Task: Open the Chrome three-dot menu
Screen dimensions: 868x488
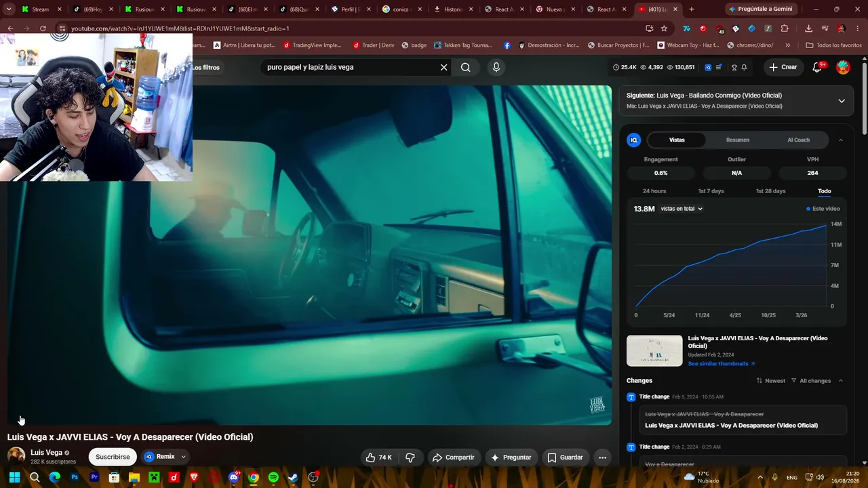Action: pos(858,28)
